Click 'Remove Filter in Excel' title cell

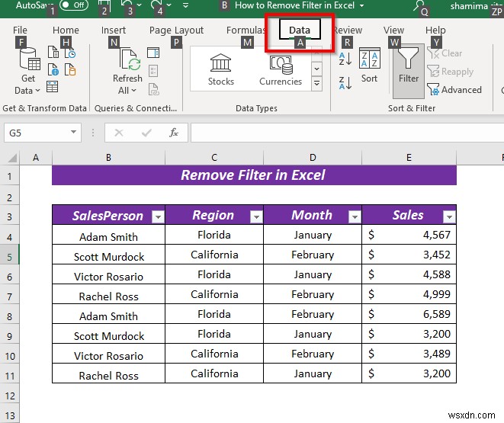click(254, 175)
